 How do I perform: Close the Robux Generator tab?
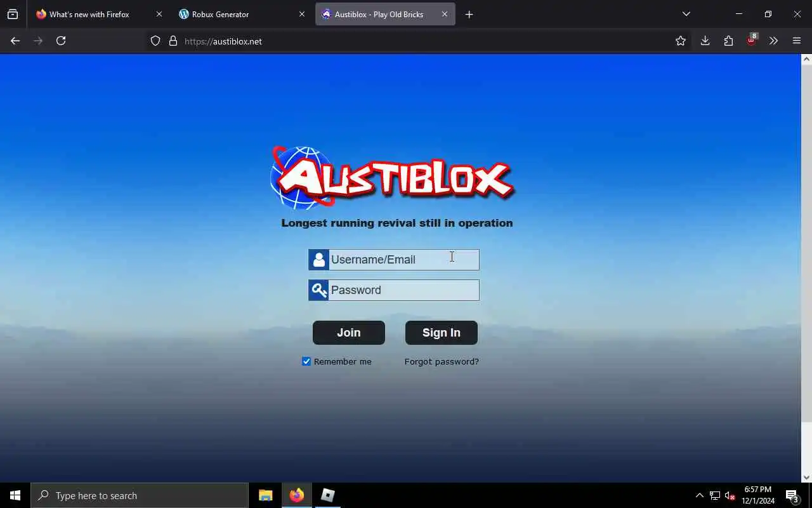pos(302,14)
